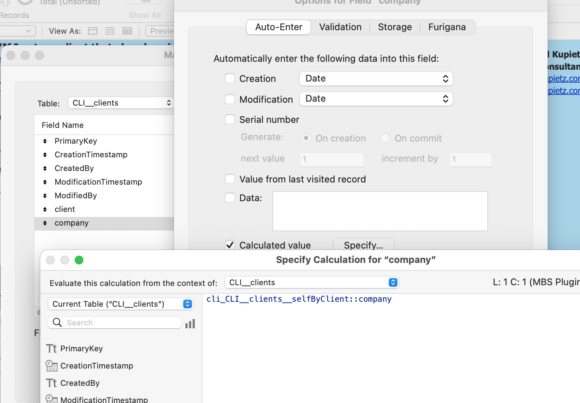Screen dimensions: 580x403
Task: Enable the Serial number checkbox
Action: tap(230, 120)
